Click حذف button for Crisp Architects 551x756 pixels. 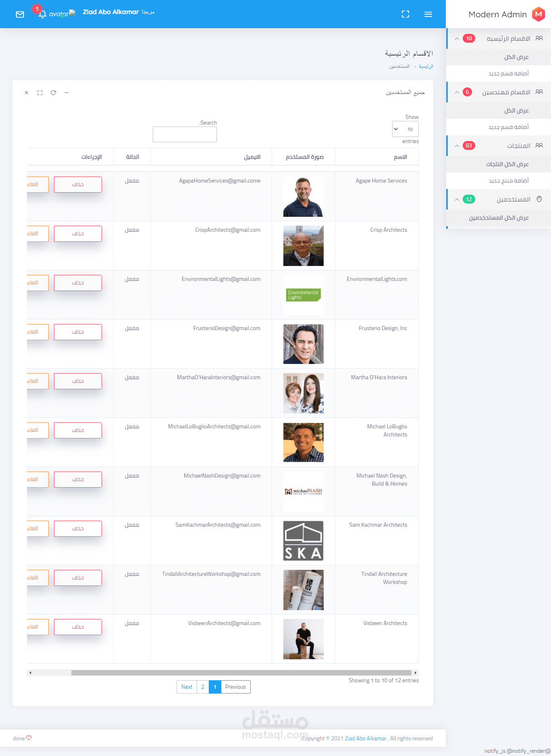pyautogui.click(x=78, y=234)
